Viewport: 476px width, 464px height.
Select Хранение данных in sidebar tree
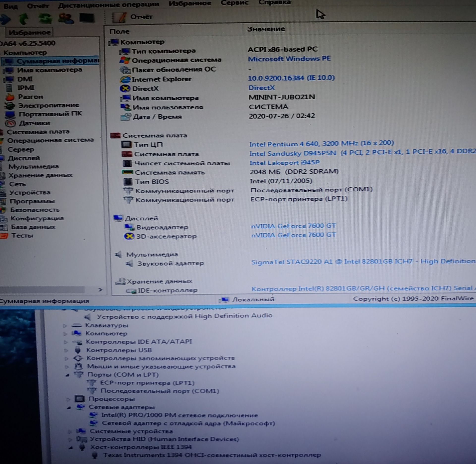tap(41, 175)
